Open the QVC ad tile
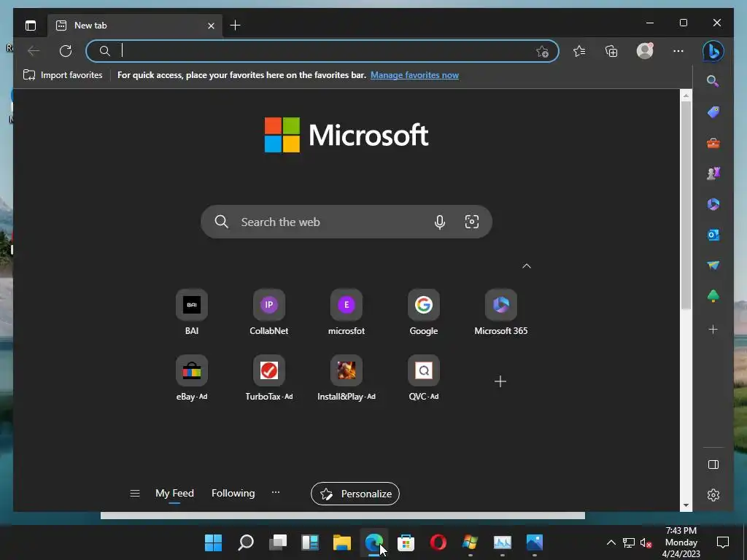Screen dimensions: 747x560 (x=424, y=378)
